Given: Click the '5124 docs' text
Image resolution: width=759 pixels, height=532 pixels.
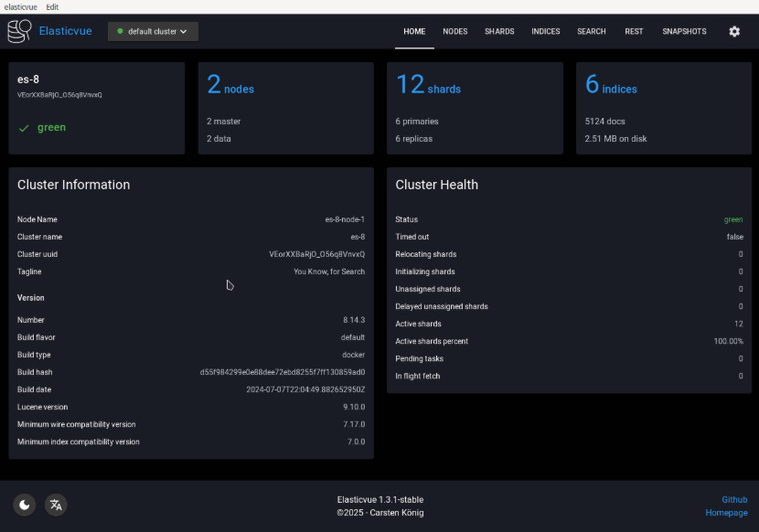Looking at the screenshot, I should tap(605, 121).
